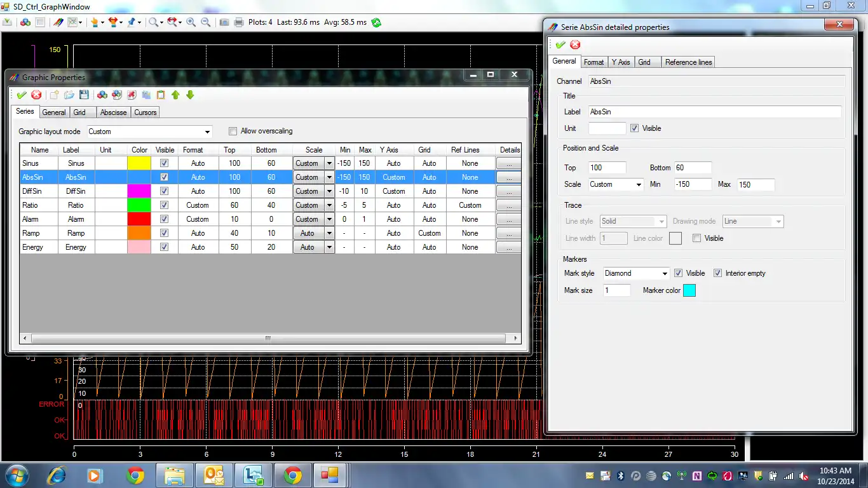Screen dimensions: 868x488
Task: Click the green down arrow icon
Action: click(190, 95)
